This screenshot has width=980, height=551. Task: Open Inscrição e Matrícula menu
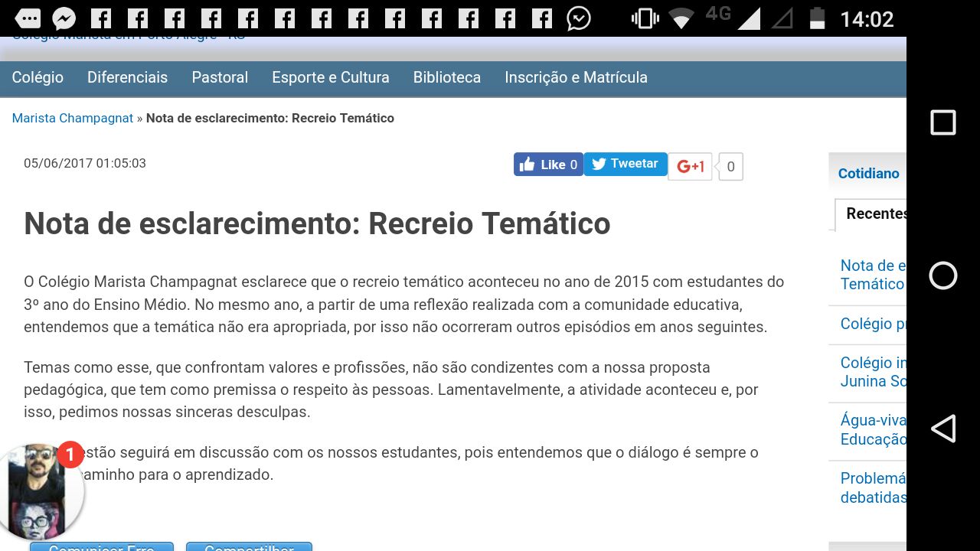pos(576,77)
